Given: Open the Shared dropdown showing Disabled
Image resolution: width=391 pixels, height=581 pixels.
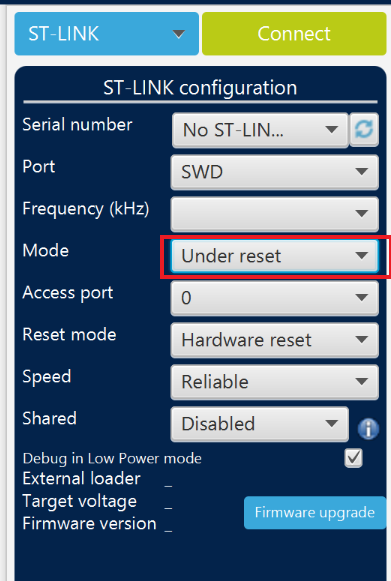Looking at the screenshot, I should click(x=260, y=424).
